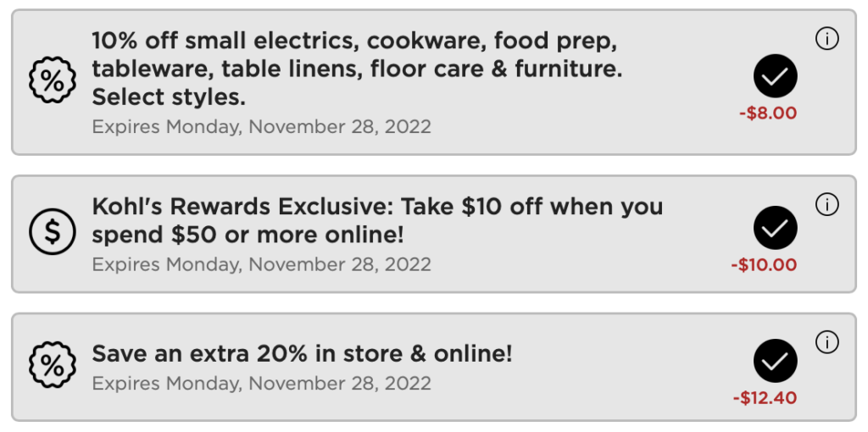Image resolution: width=868 pixels, height=432 pixels.
Task: Click expiration date under Kohl's Rewards coupon
Action: click(261, 264)
